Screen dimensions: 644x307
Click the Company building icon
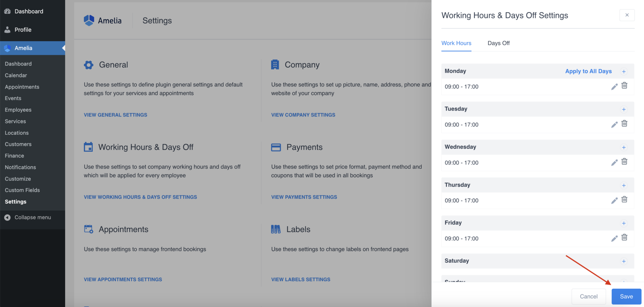point(275,64)
